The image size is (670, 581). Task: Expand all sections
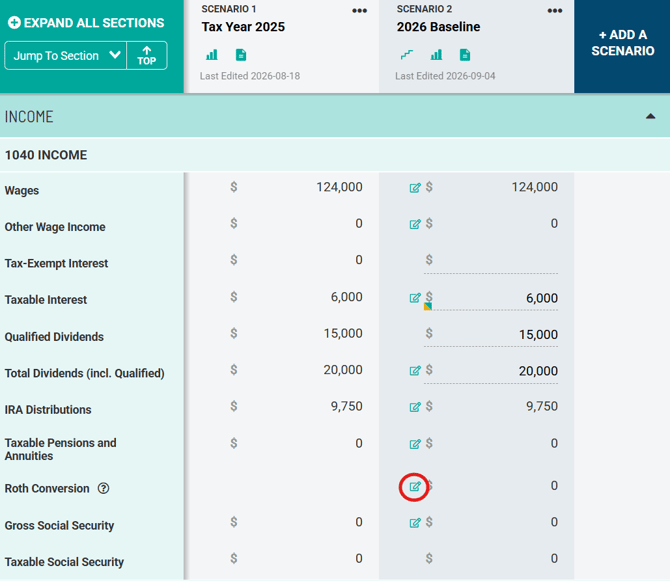coord(86,23)
